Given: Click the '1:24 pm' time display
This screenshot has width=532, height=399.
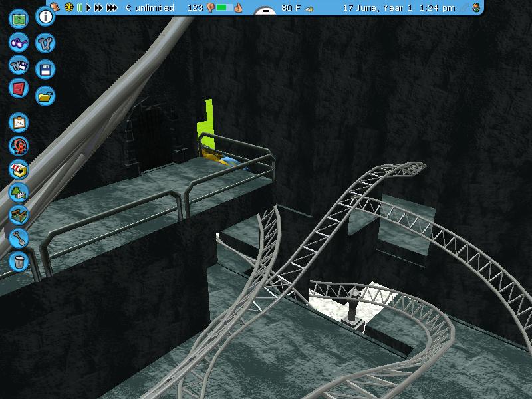Looking at the screenshot, I should (x=437, y=8).
